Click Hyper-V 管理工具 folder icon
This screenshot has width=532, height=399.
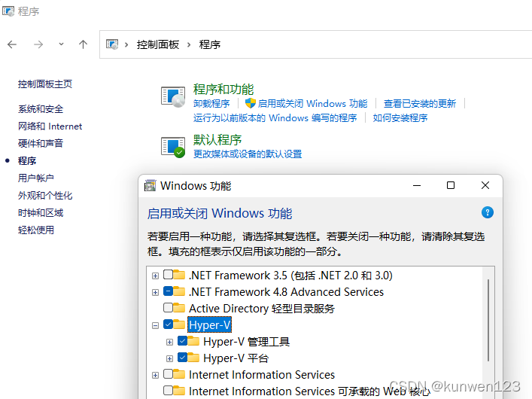pos(193,340)
